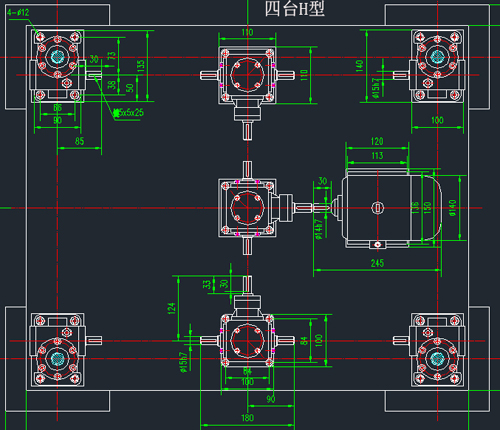
Task: Select the "180" shaft span dimension
Action: 247,418
